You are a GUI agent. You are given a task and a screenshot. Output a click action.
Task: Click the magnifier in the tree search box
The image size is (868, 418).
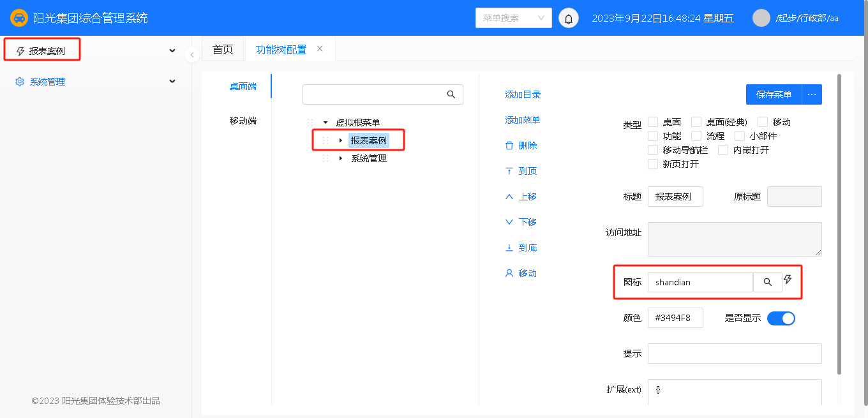(x=451, y=94)
